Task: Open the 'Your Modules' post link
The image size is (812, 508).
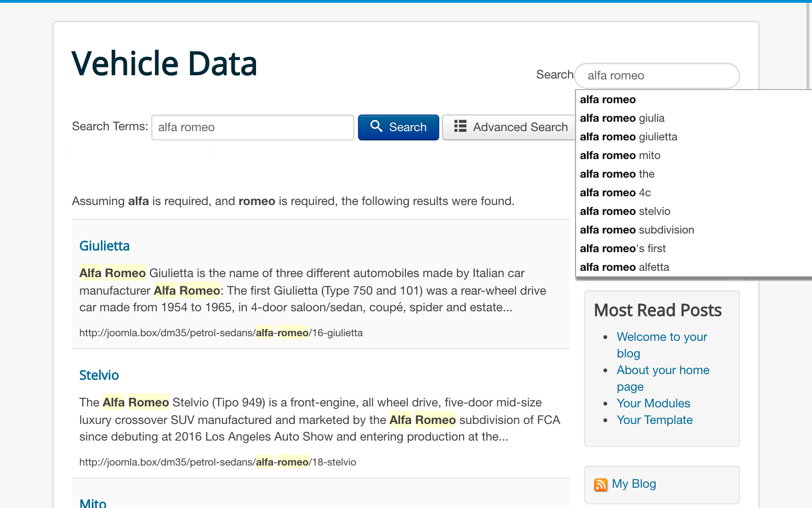Action: (653, 403)
